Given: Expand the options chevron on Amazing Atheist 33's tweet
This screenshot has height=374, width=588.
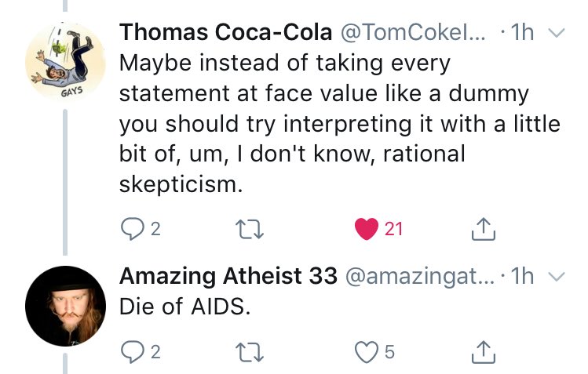Looking at the screenshot, I should coord(557,276).
